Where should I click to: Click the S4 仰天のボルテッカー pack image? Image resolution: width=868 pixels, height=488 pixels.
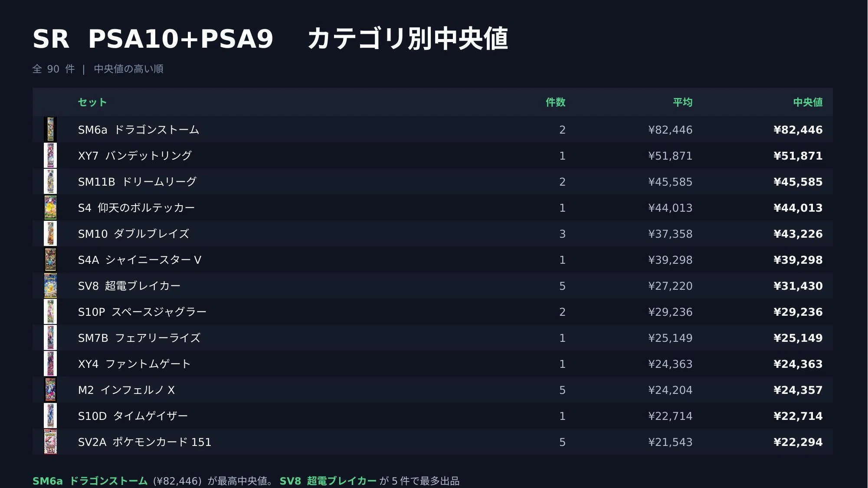(50, 207)
